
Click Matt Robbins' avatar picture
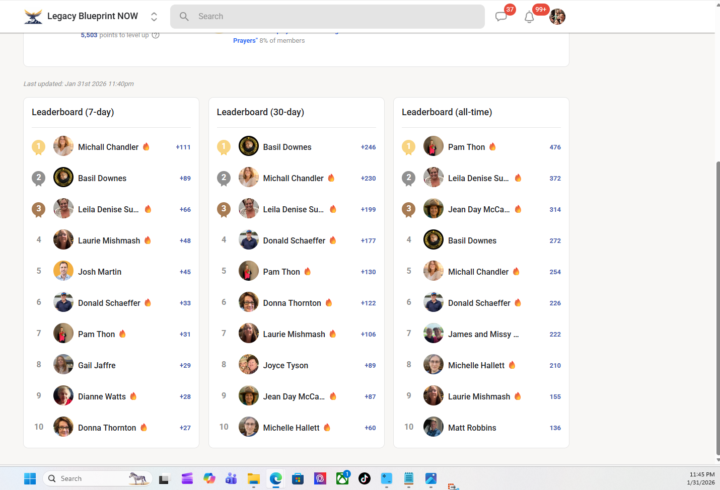pos(433,427)
